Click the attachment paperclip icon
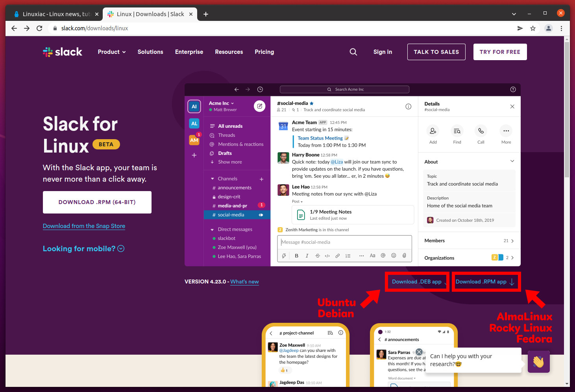The height and width of the screenshot is (392, 575). (x=404, y=256)
